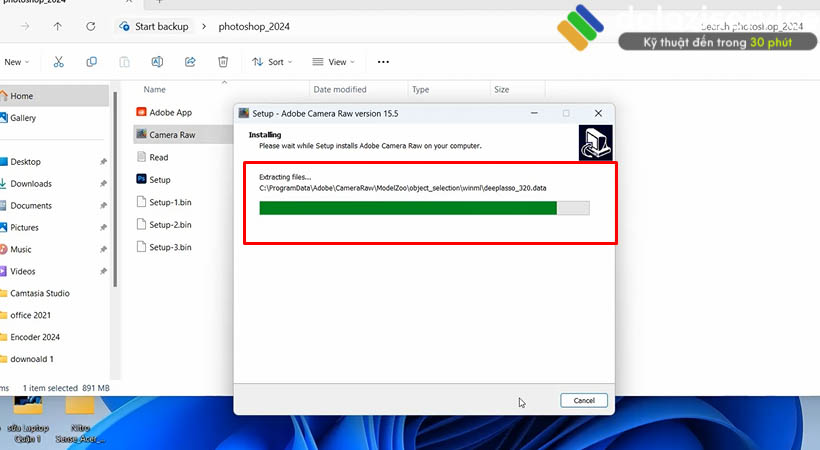Screen dimensions: 820x450
Task: Click the Cancel button in Setup dialog
Action: point(583,400)
